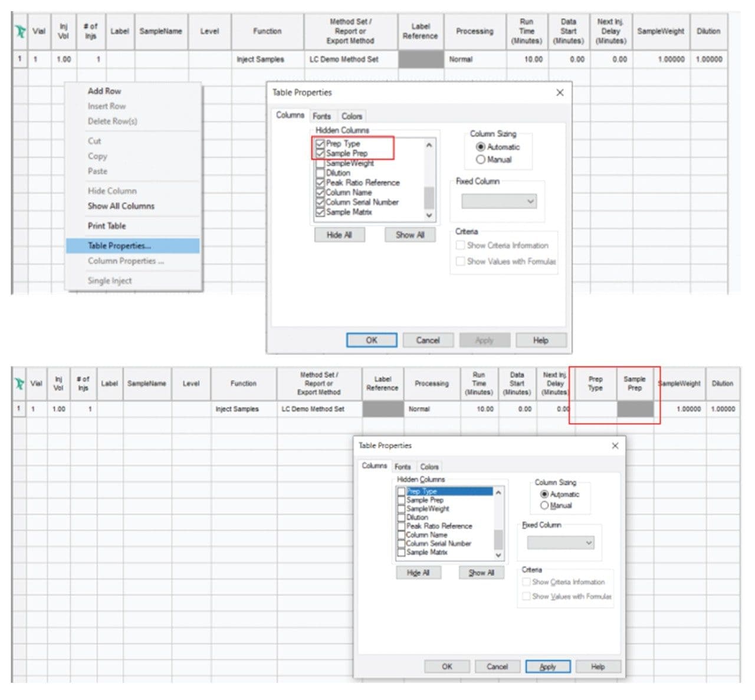This screenshot has height=700, width=755.
Task: Click Dilution header in upper table
Action: click(x=708, y=31)
